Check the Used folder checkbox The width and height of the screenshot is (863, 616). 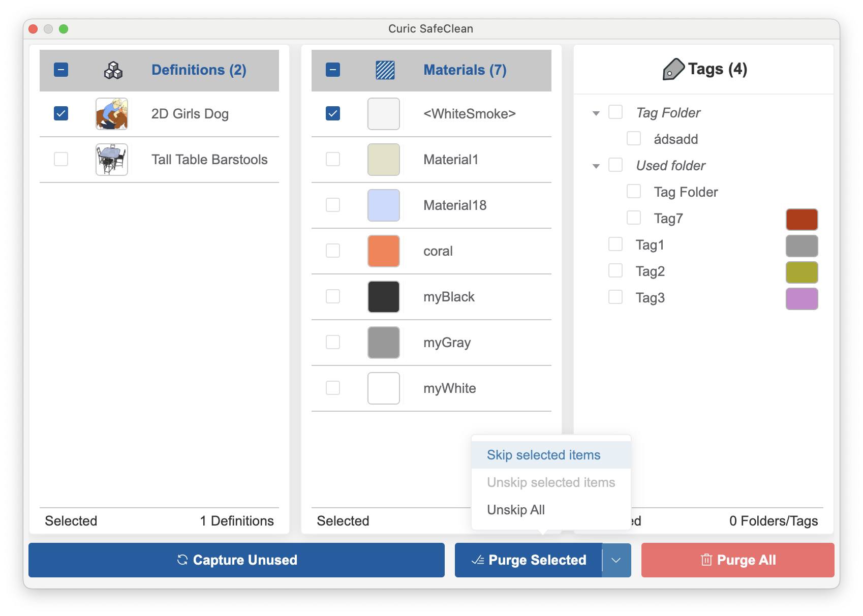click(x=615, y=165)
